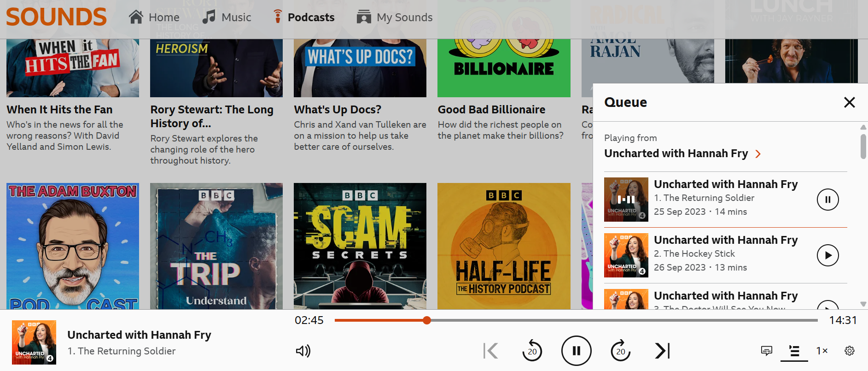
Task: Play The Hockey Stick episode in the queue
Action: (827, 255)
